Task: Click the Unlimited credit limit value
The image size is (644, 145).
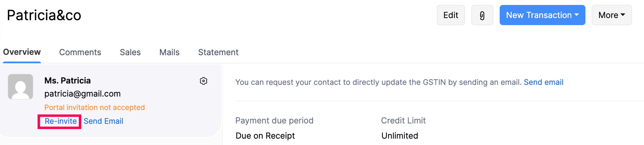Action: pyautogui.click(x=400, y=136)
